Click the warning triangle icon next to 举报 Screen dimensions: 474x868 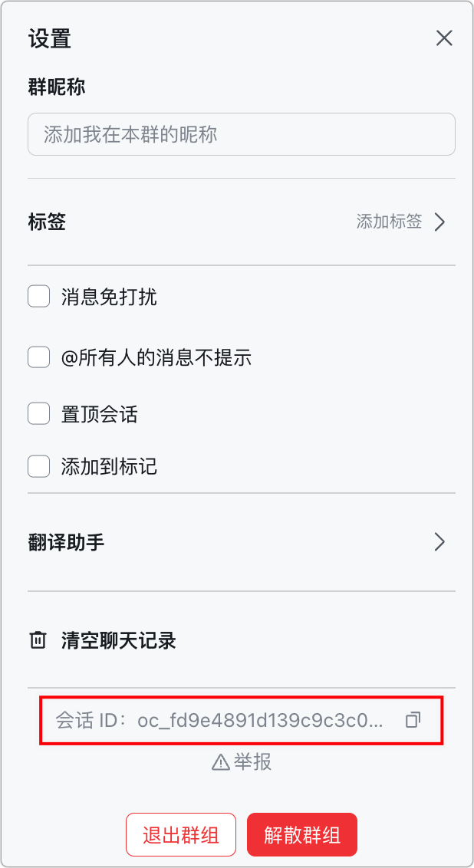pos(221,762)
